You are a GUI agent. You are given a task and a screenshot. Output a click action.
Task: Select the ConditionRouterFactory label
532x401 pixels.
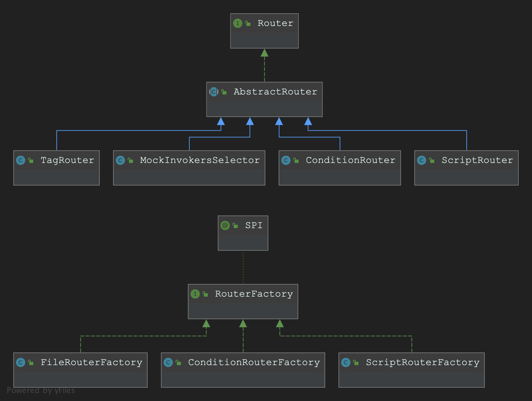(254, 362)
